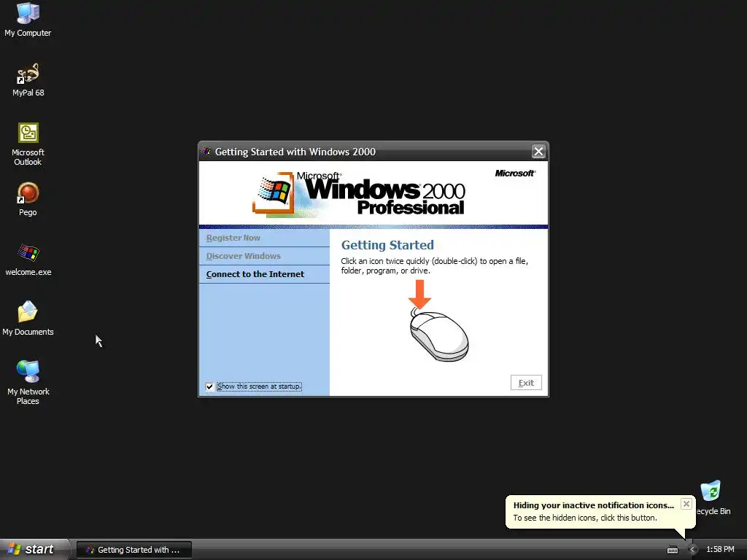Select the My Documents folder icon
Screen dimensions: 747x560
(28, 318)
